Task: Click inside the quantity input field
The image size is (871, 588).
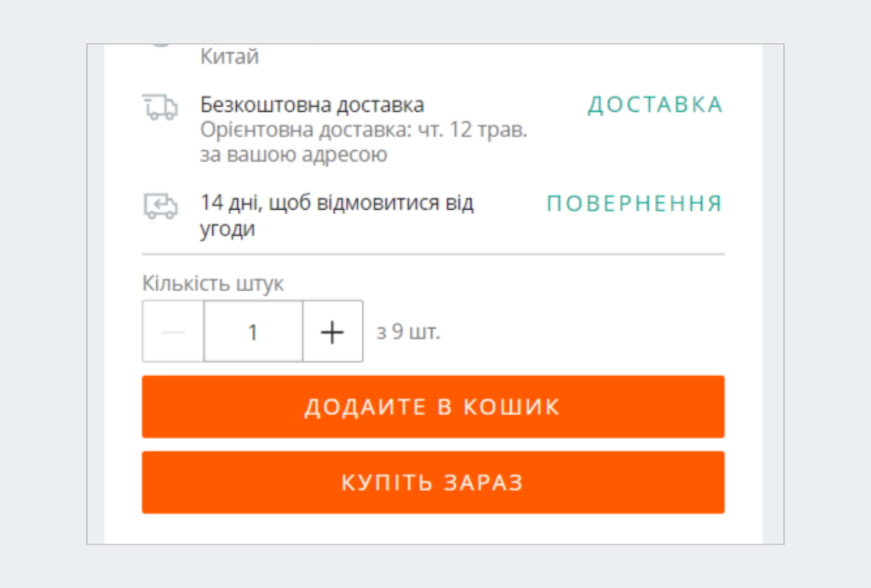Action: pyautogui.click(x=253, y=331)
